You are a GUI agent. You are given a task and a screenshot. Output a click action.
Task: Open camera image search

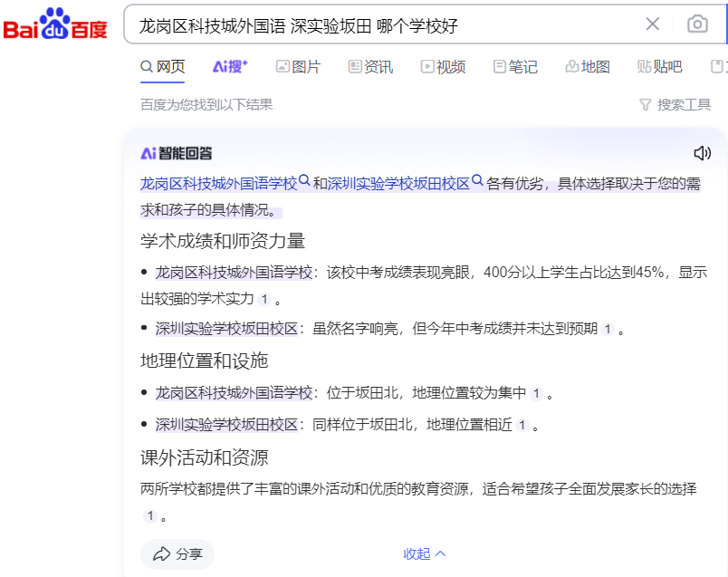click(696, 24)
